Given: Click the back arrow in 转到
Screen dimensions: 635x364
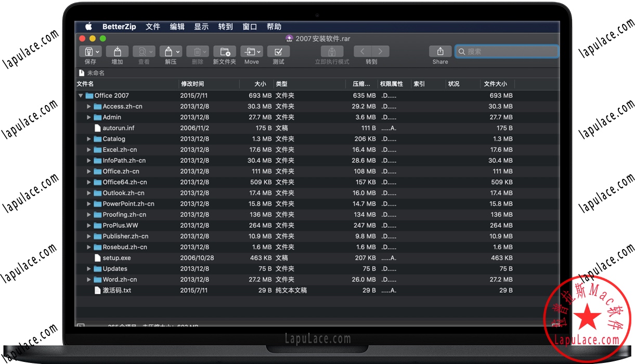Looking at the screenshot, I should [362, 51].
